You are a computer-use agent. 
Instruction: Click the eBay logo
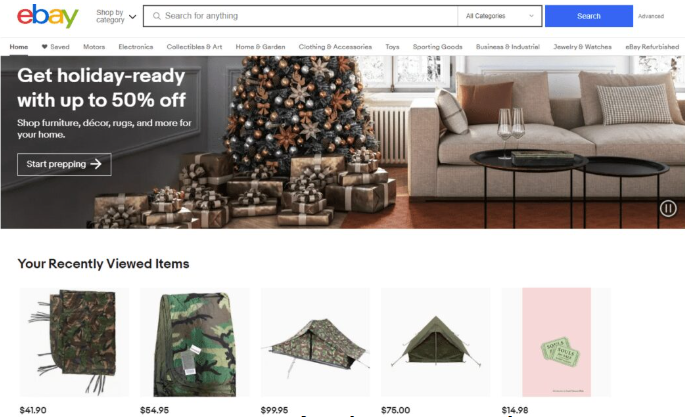[x=48, y=16]
